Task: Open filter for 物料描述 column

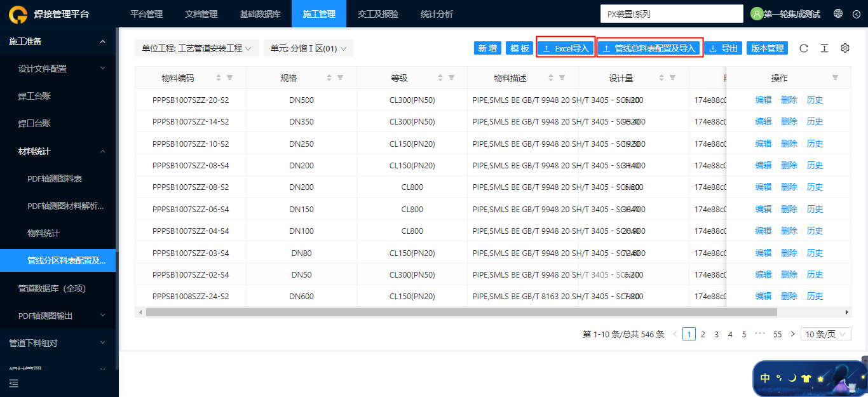Action: (x=562, y=77)
